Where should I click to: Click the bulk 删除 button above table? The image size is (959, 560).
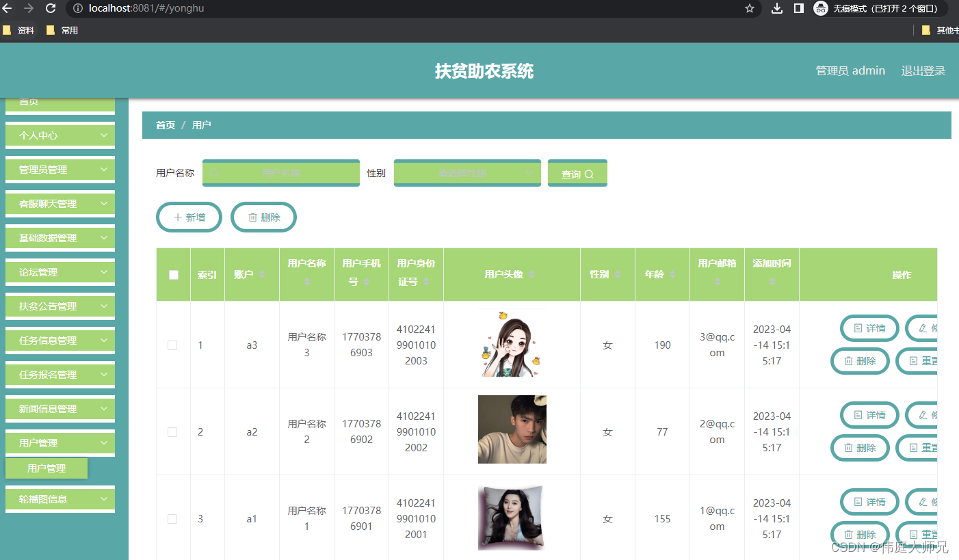[x=264, y=217]
